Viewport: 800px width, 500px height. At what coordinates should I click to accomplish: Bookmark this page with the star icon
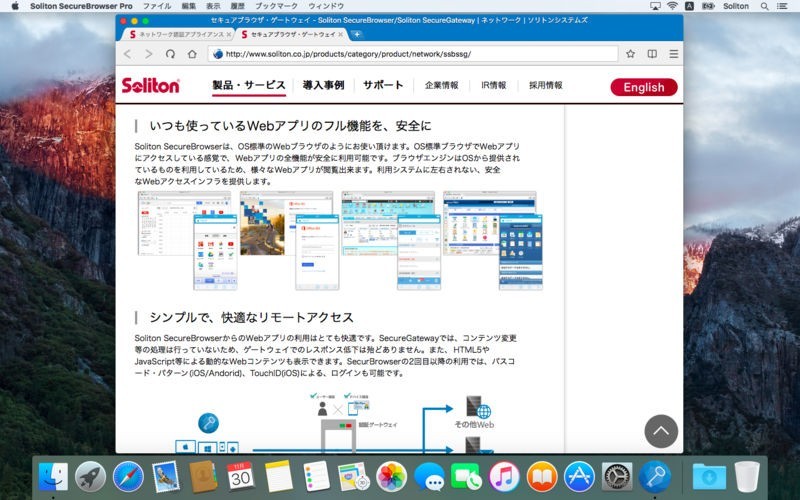pyautogui.click(x=630, y=54)
